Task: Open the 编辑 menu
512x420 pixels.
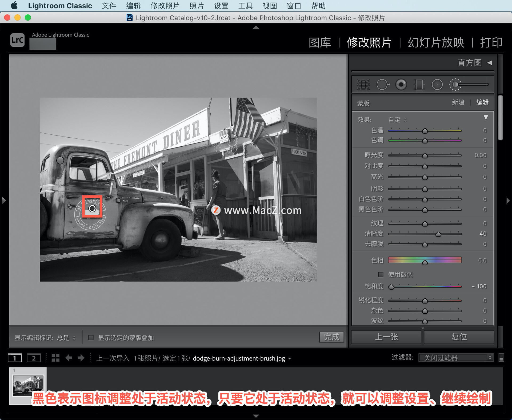Action: (133, 6)
